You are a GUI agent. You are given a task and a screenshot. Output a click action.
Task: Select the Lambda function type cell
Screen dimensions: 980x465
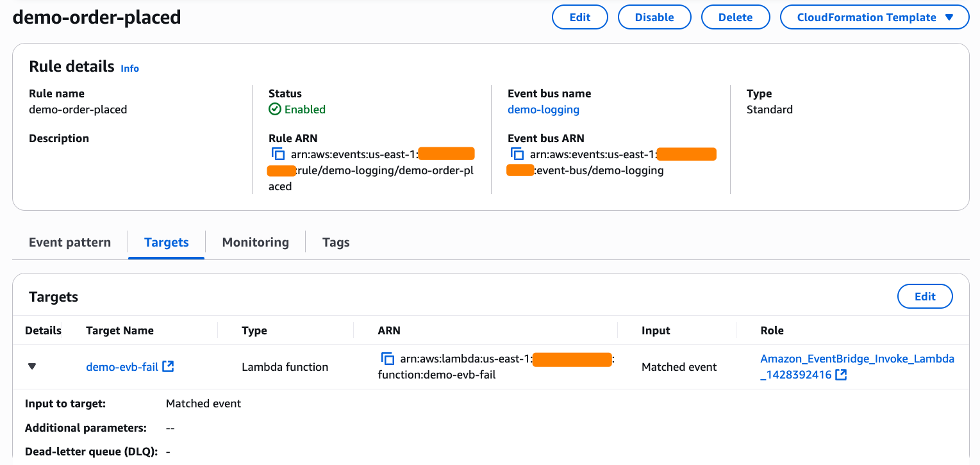(285, 367)
